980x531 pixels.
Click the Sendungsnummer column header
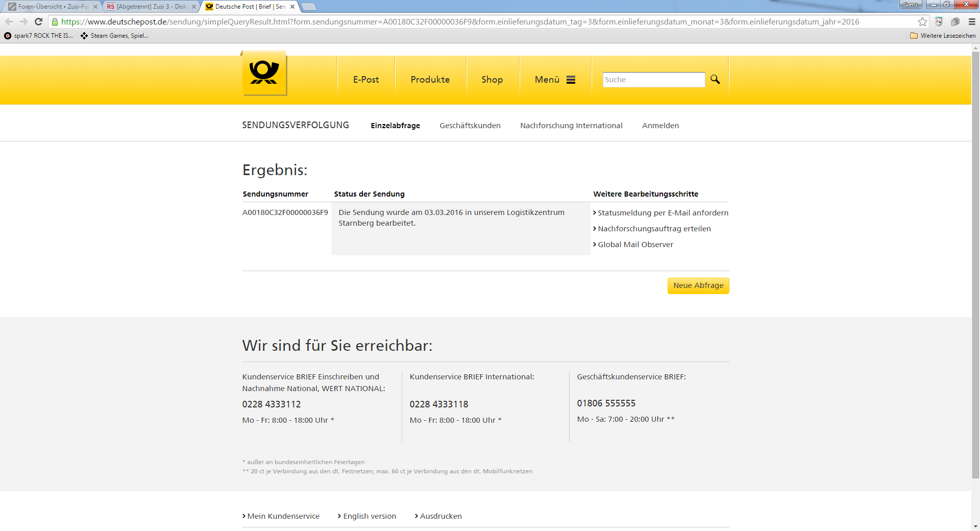coord(276,194)
